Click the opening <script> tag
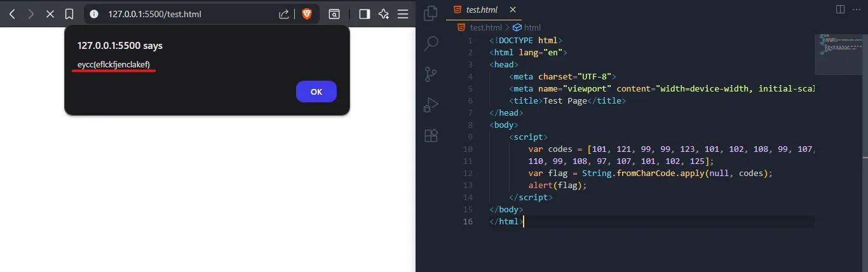The width and height of the screenshot is (868, 272). coord(528,137)
